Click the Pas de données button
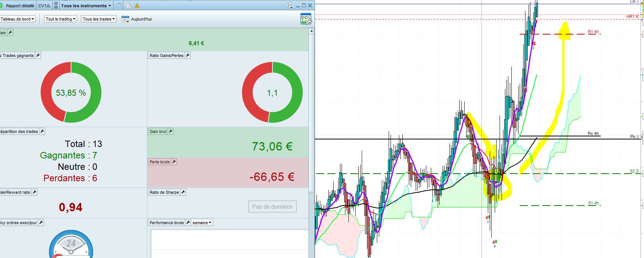644x258 pixels. (272, 207)
